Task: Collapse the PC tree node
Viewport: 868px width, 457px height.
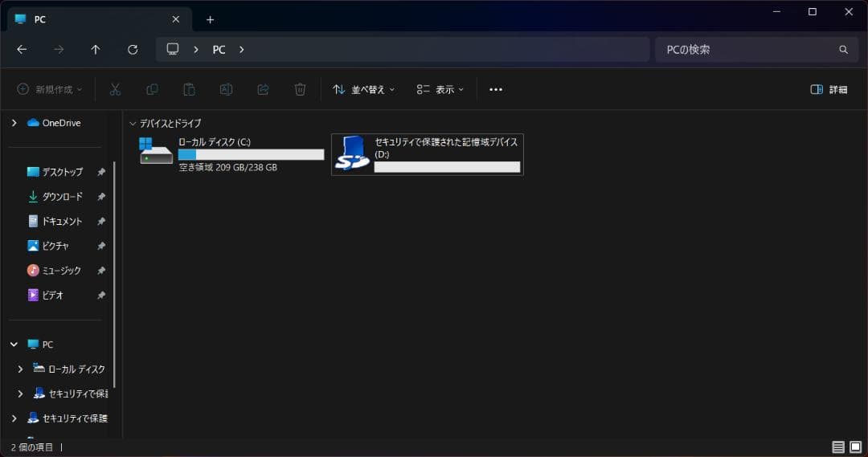Action: coord(14,345)
